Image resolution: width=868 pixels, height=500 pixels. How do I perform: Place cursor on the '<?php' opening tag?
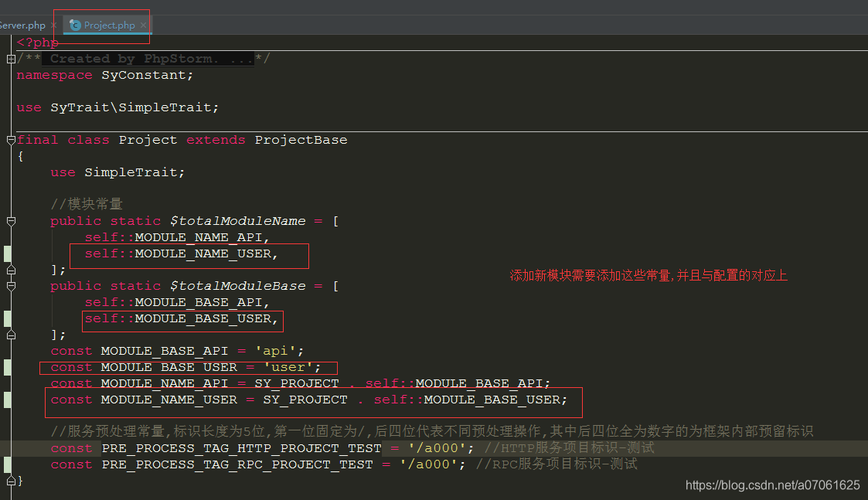click(x=38, y=43)
